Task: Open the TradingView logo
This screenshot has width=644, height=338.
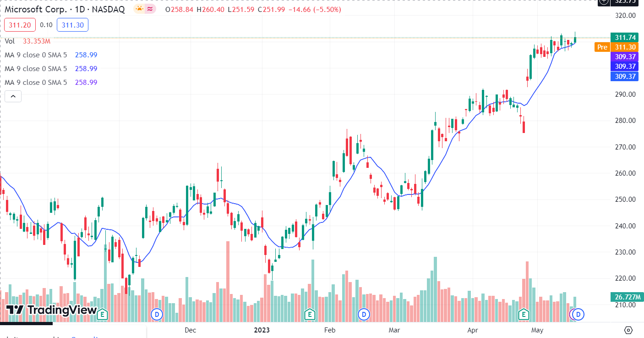Action: click(51, 310)
